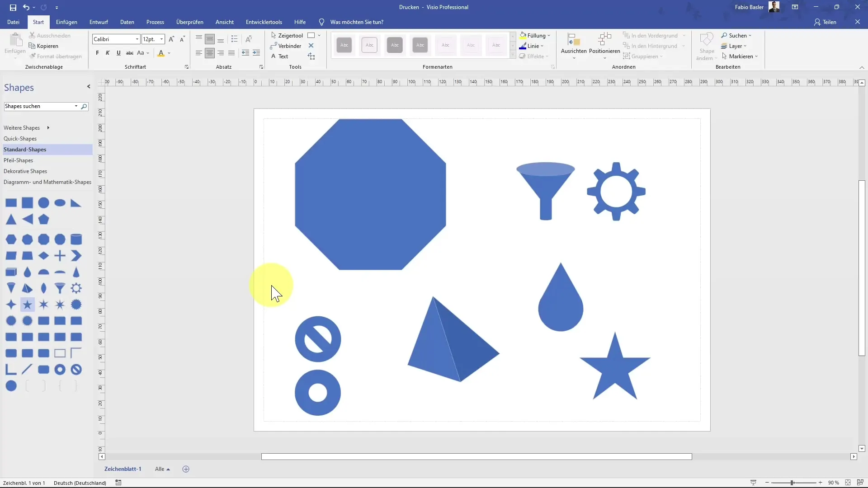
Task: Open the Markieren dropdown
Action: (740, 56)
